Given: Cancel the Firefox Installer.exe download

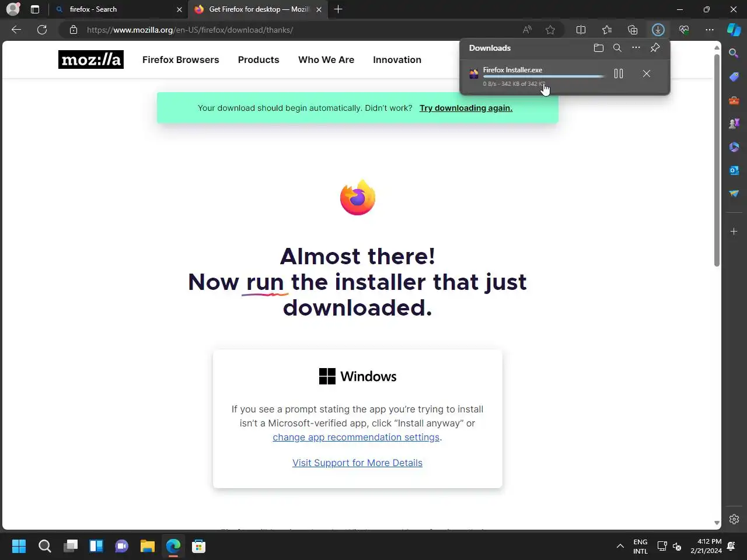Looking at the screenshot, I should click(647, 73).
